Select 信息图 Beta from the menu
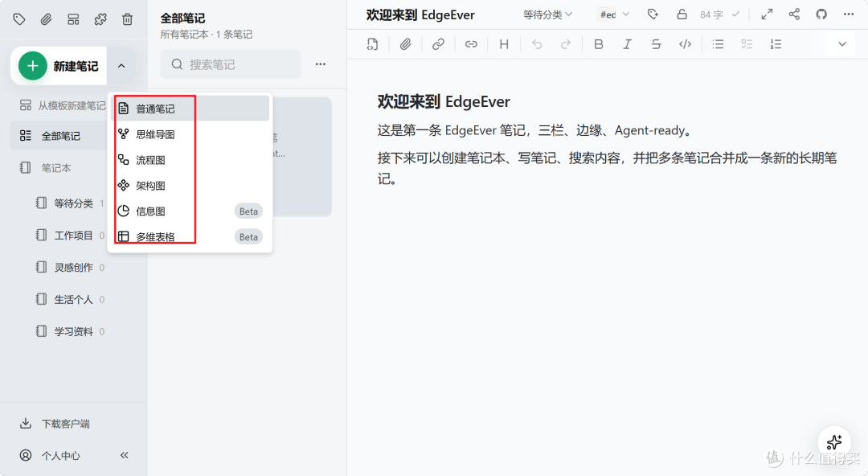This screenshot has height=476, width=868. pyautogui.click(x=191, y=211)
